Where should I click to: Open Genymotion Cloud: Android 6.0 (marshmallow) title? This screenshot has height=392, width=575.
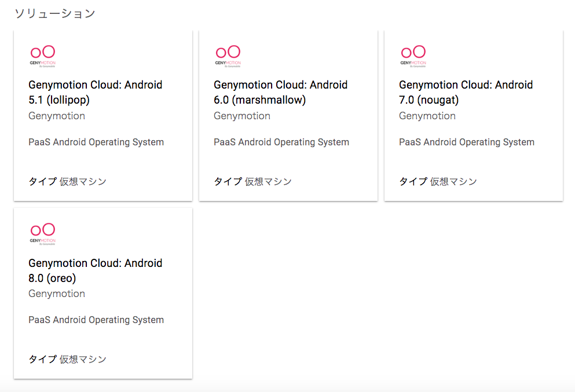click(x=280, y=92)
